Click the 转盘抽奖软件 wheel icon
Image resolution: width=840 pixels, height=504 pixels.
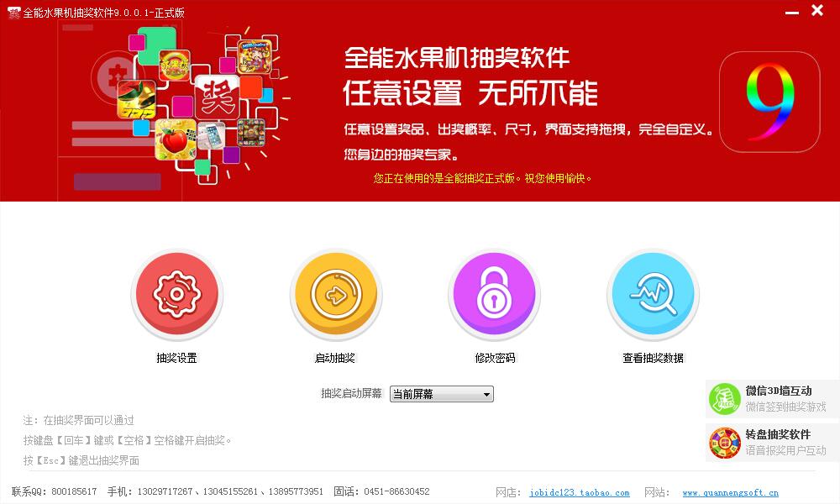coord(724,443)
